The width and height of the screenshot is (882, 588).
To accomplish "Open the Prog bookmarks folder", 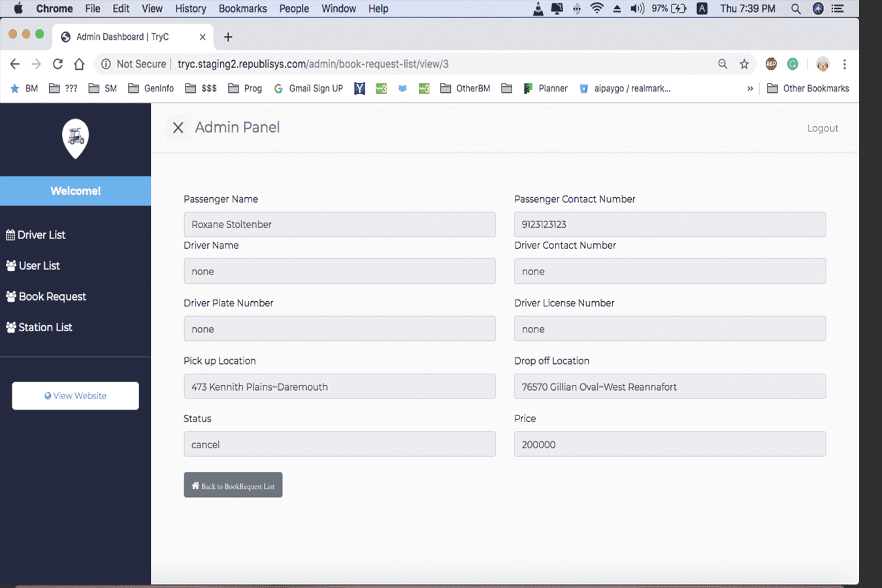I will (245, 88).
